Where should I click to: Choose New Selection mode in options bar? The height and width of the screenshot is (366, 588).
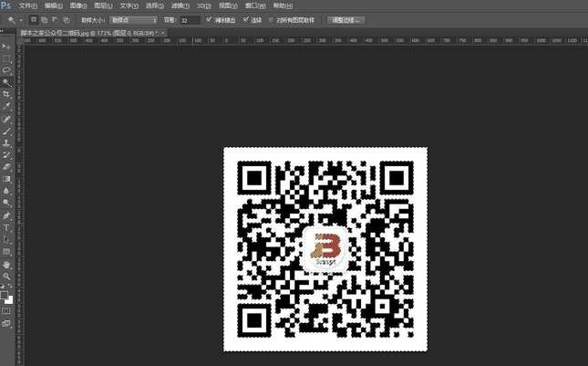click(x=34, y=19)
